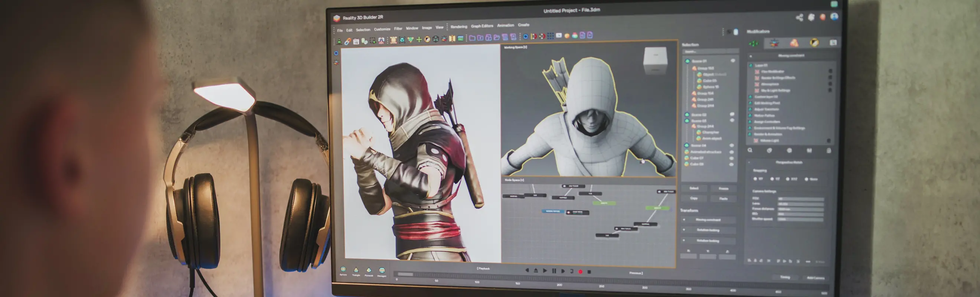Viewport: 980px width, 297px height.
Task: Click the open map book icon
Action: (452, 38)
